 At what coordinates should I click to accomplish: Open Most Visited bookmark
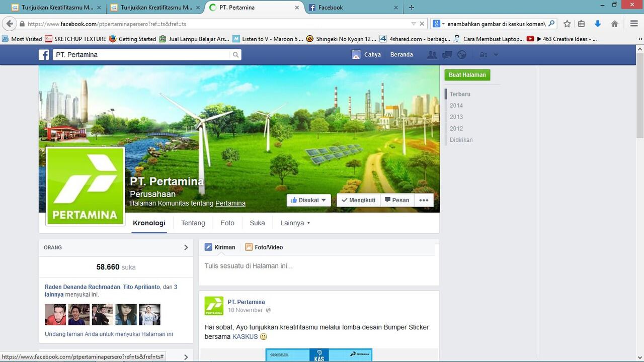pyautogui.click(x=22, y=39)
